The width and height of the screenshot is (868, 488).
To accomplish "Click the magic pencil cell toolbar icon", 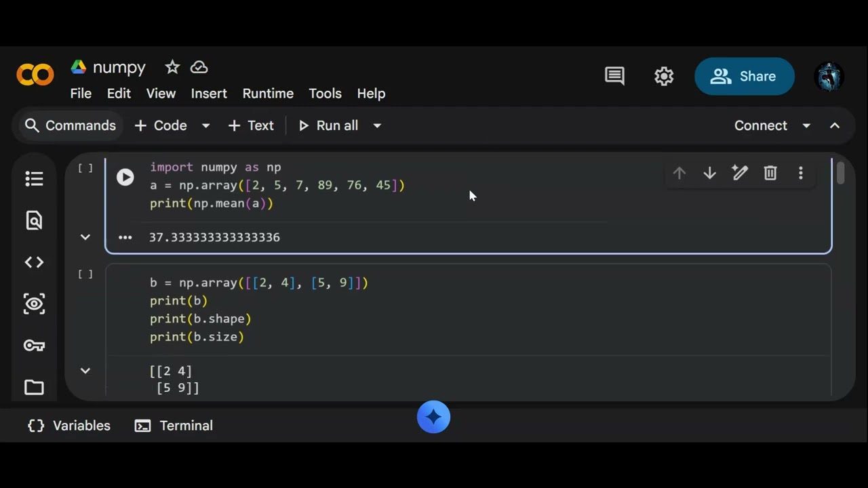I will (740, 173).
